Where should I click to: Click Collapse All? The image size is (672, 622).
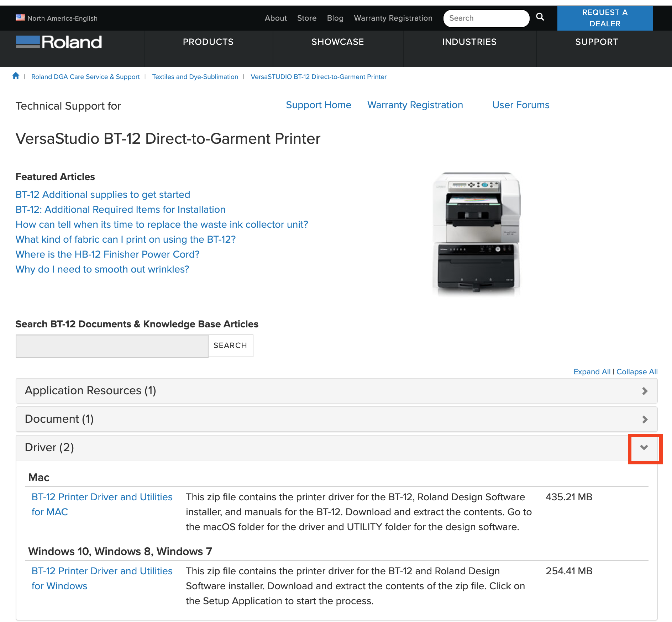[637, 372]
